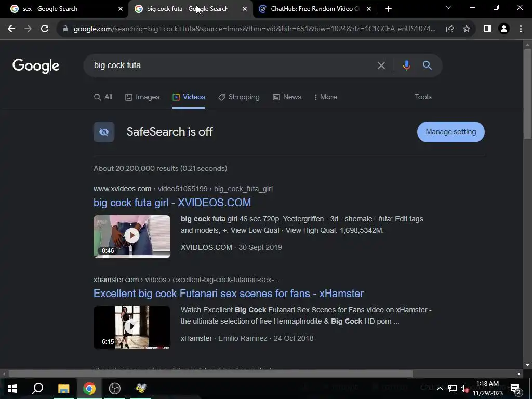The width and height of the screenshot is (532, 399).
Task: Open the tab search chevron
Action: point(448,7)
